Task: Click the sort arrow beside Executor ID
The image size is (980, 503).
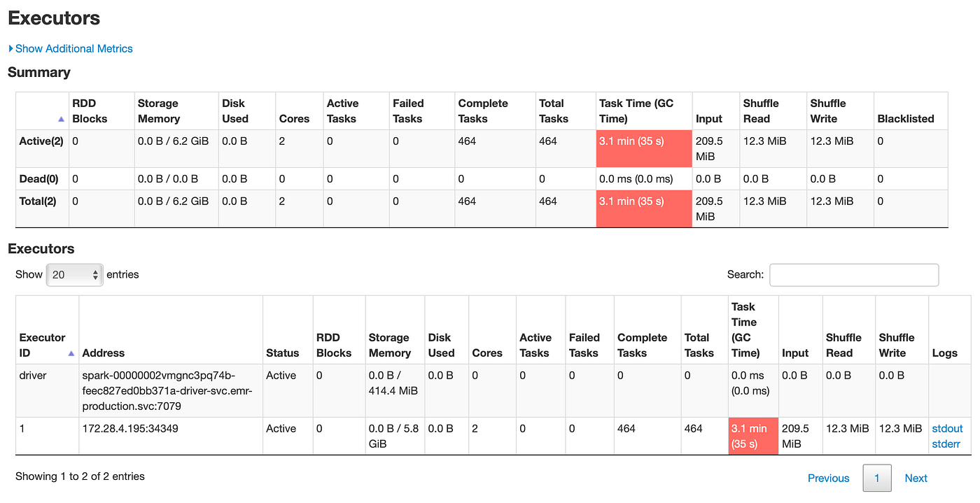Action: tap(70, 354)
